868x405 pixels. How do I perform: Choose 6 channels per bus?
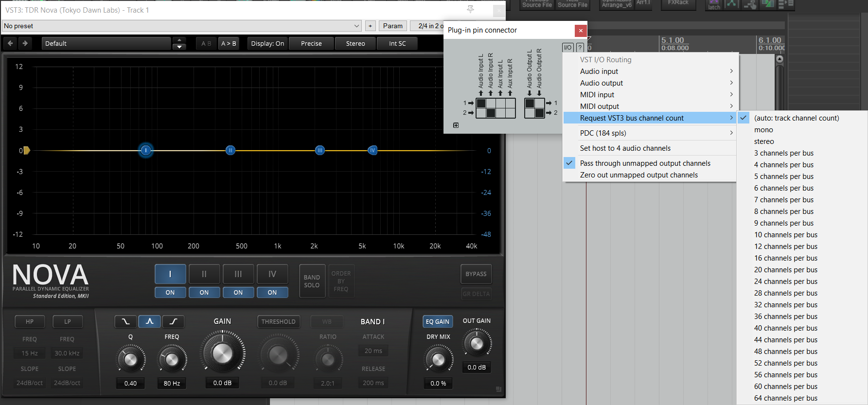coord(802,188)
